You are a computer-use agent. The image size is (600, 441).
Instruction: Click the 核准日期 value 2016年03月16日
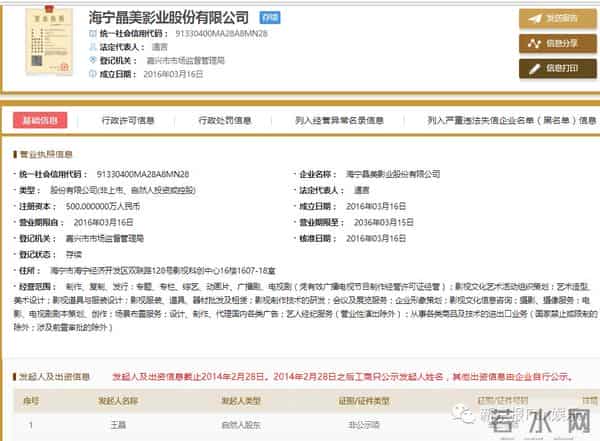click(376, 238)
